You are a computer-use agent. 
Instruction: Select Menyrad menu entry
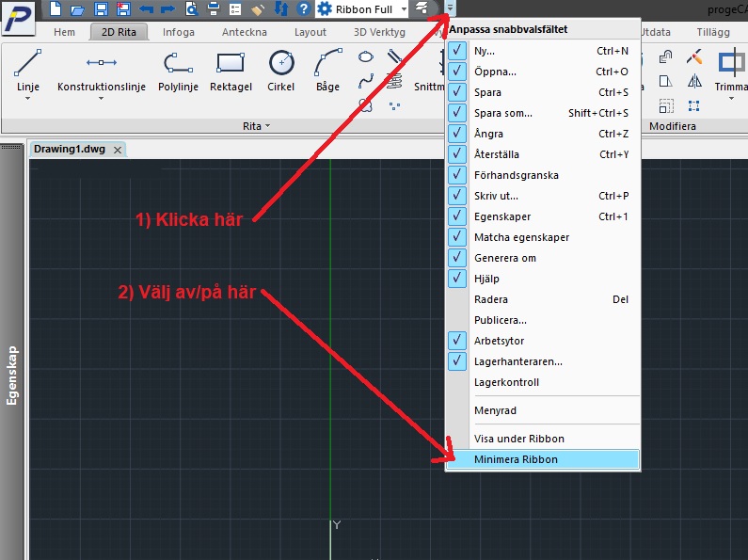[542, 410]
